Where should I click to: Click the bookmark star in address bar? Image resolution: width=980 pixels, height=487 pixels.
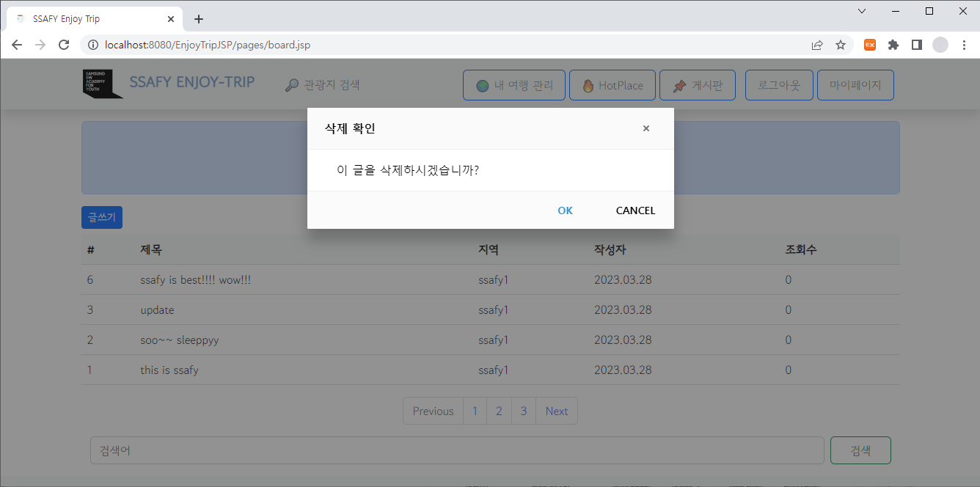click(841, 44)
